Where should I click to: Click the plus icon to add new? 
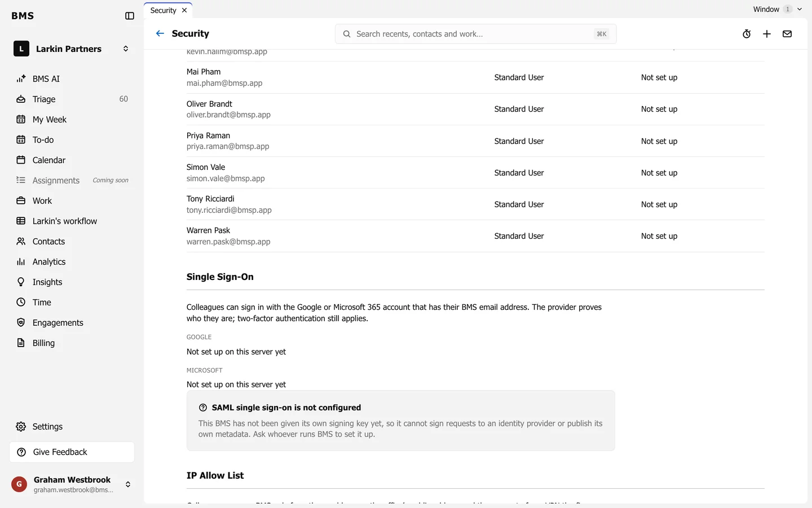coord(767,34)
